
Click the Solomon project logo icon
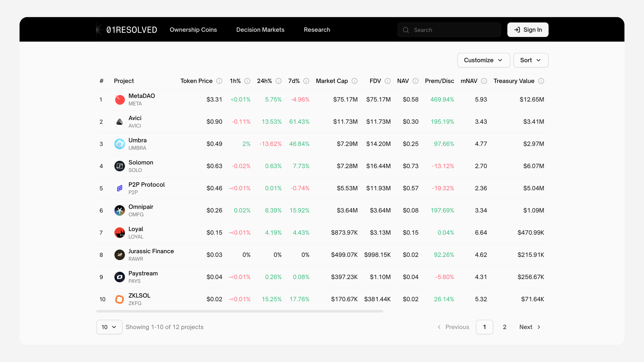[x=120, y=166]
